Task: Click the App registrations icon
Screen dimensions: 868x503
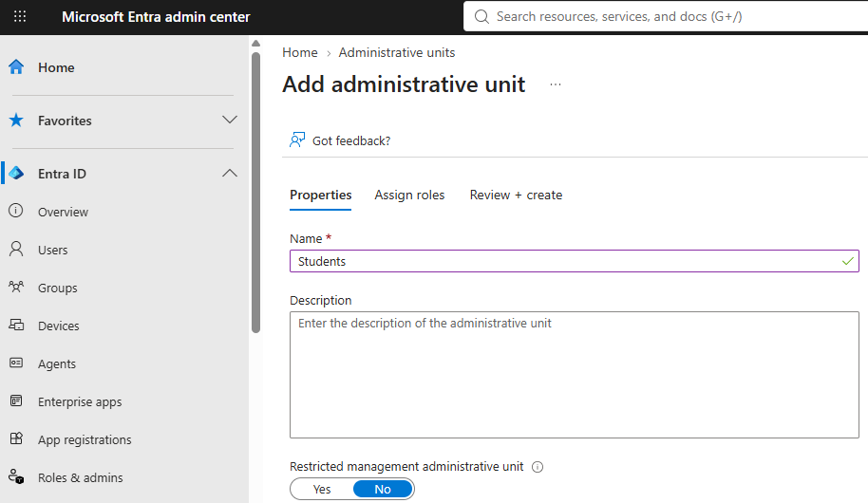Action: [16, 438]
